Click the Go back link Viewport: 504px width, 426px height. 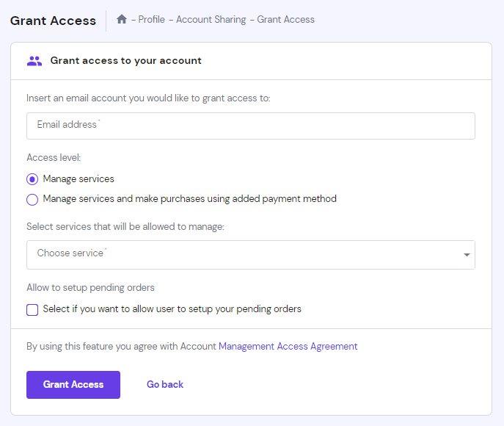pyautogui.click(x=165, y=384)
